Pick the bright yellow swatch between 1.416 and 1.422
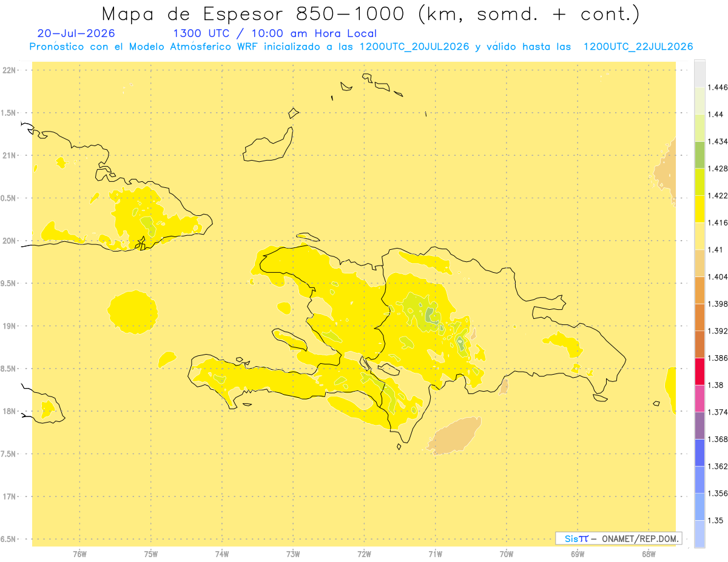Viewport: 728px width, 562px height. coord(699,209)
